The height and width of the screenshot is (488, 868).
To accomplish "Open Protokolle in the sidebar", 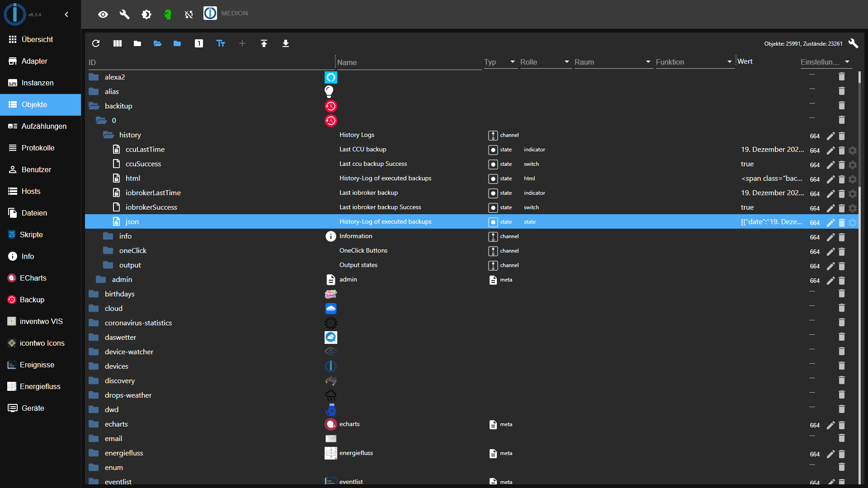I will pyautogui.click(x=40, y=148).
